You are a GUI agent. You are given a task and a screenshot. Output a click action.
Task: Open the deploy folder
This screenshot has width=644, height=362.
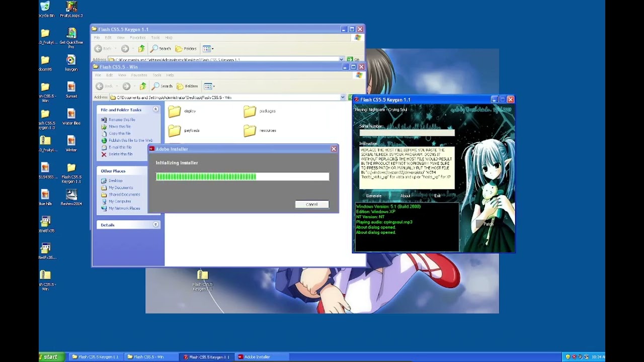click(182, 111)
